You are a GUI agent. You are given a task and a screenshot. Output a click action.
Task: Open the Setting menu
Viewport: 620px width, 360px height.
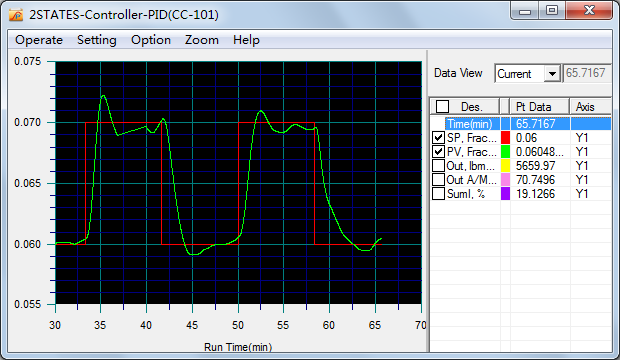[96, 40]
